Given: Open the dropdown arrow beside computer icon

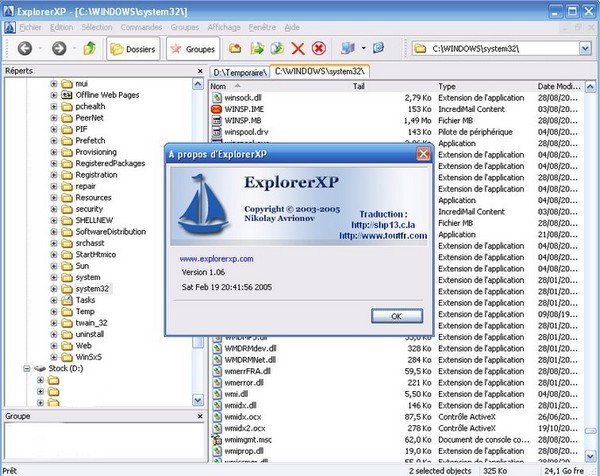Looking at the screenshot, I should click(x=364, y=48).
